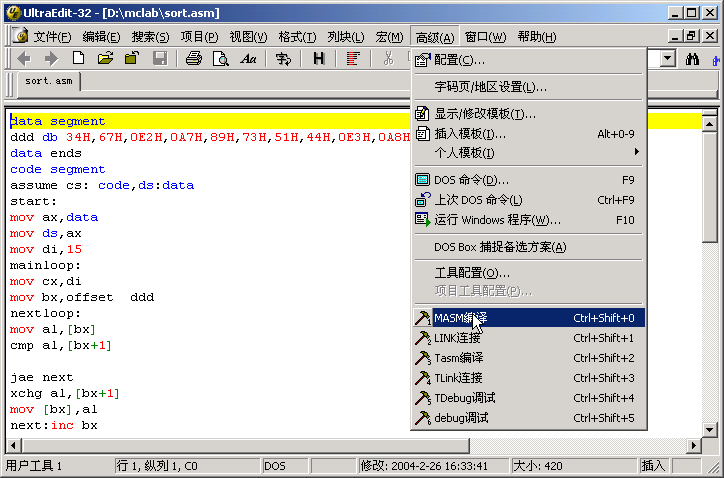Open the 列块(L) menu
The height and width of the screenshot is (478, 724).
coord(345,37)
